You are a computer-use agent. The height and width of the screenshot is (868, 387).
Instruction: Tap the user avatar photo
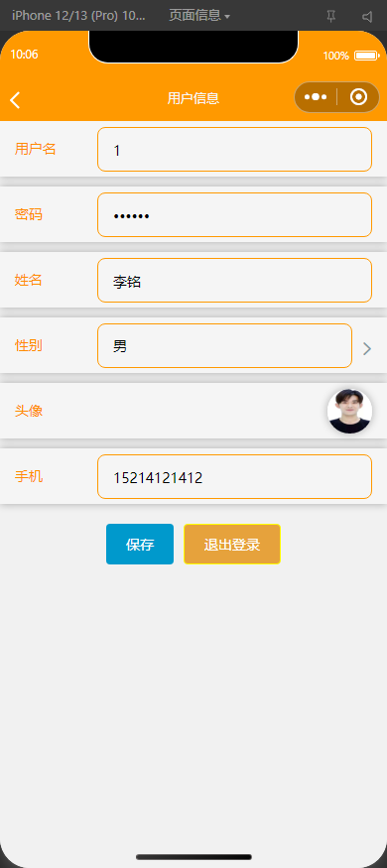(x=349, y=411)
